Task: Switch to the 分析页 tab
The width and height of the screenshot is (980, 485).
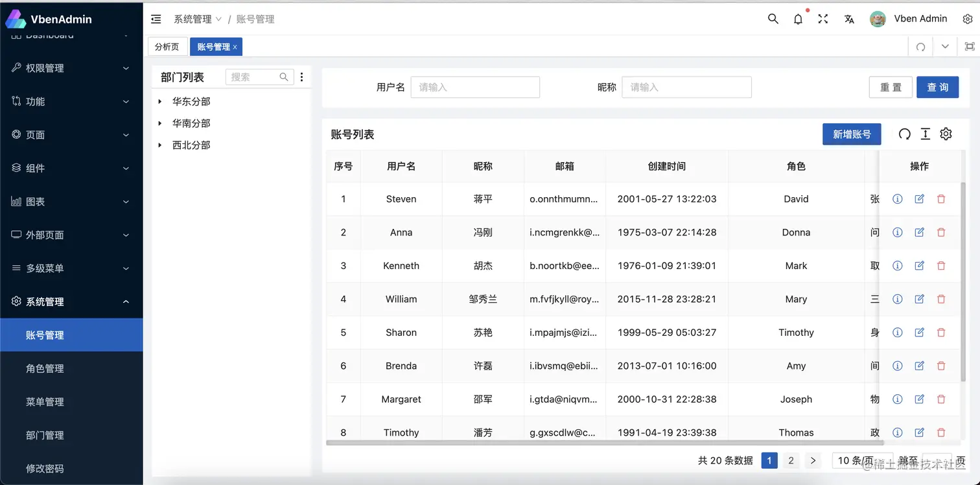Action: click(167, 47)
